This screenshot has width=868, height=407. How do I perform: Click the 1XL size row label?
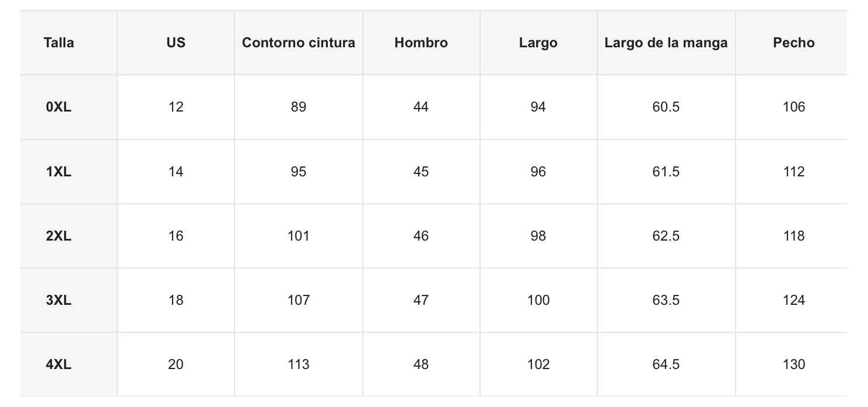tap(59, 172)
